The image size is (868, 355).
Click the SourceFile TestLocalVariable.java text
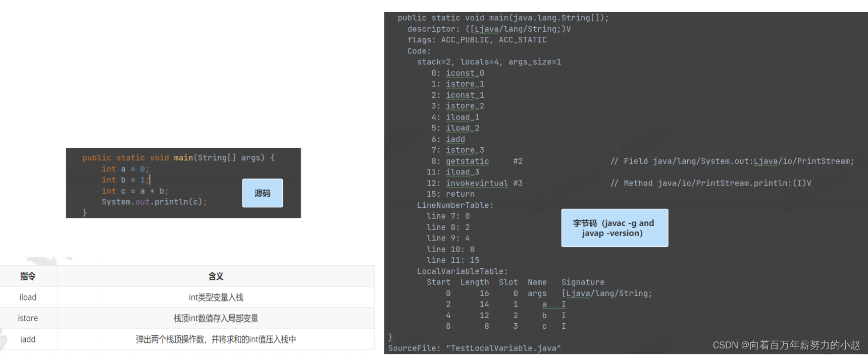[x=474, y=348]
